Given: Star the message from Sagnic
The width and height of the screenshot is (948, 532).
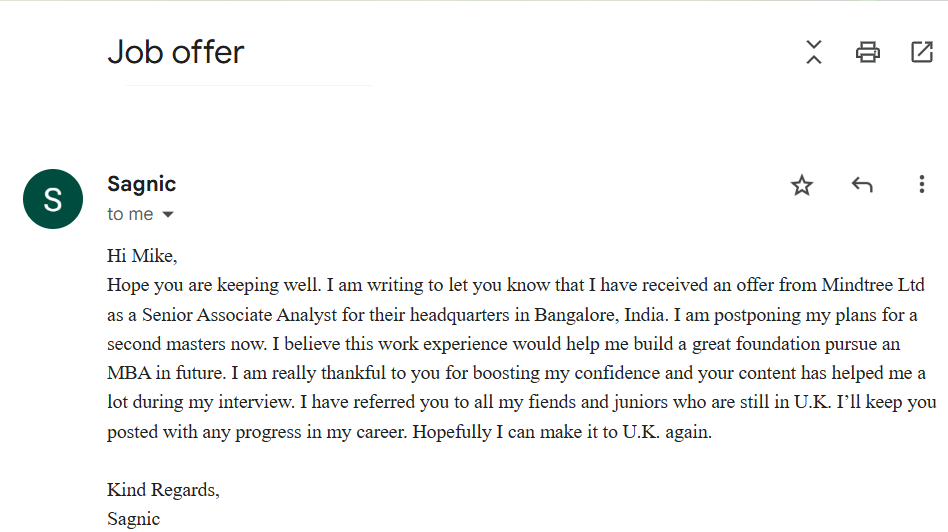Looking at the screenshot, I should (802, 185).
